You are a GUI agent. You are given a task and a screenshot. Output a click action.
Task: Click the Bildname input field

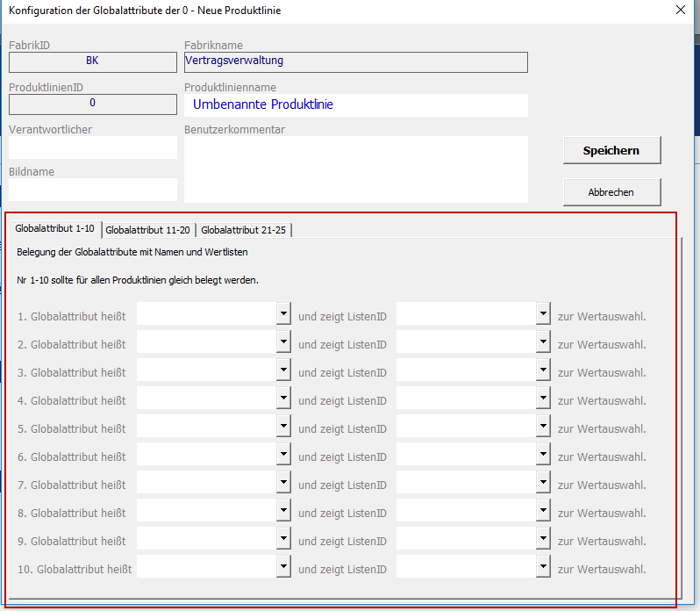click(x=92, y=190)
